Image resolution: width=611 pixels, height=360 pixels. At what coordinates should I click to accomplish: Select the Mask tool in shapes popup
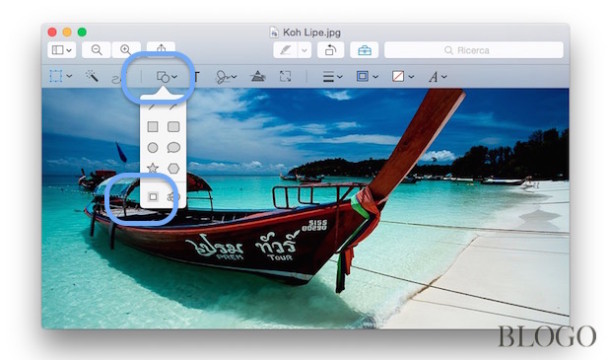(x=153, y=197)
